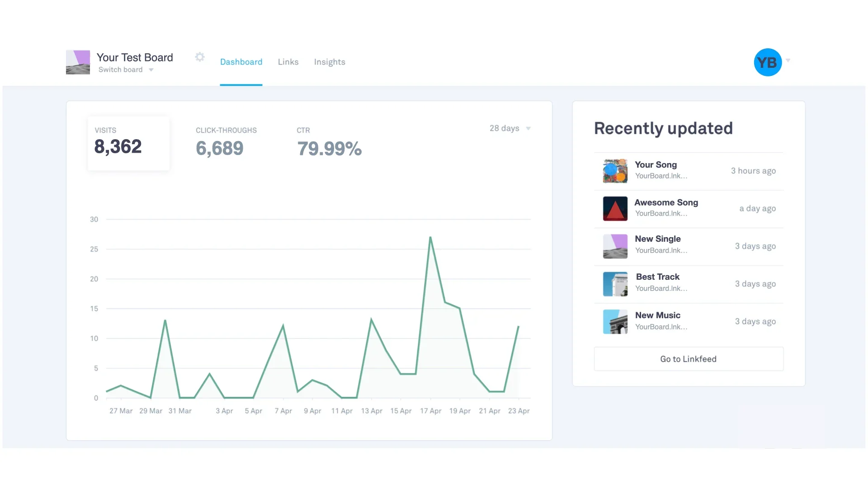Switch to the Links tab
868x488 pixels.
pos(288,62)
